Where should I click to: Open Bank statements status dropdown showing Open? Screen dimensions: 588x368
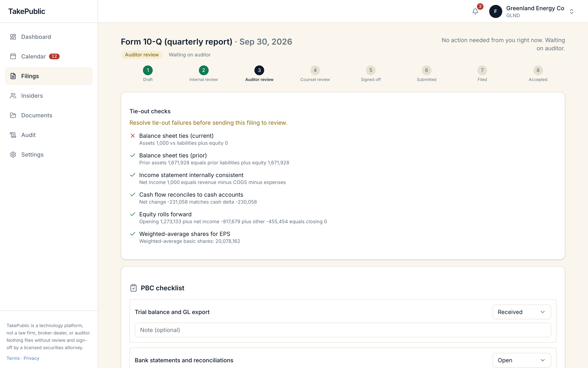pyautogui.click(x=521, y=360)
